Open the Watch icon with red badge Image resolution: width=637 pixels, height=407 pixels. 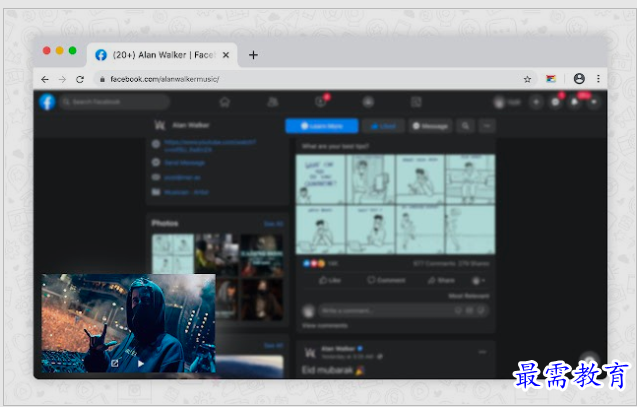pyautogui.click(x=321, y=102)
